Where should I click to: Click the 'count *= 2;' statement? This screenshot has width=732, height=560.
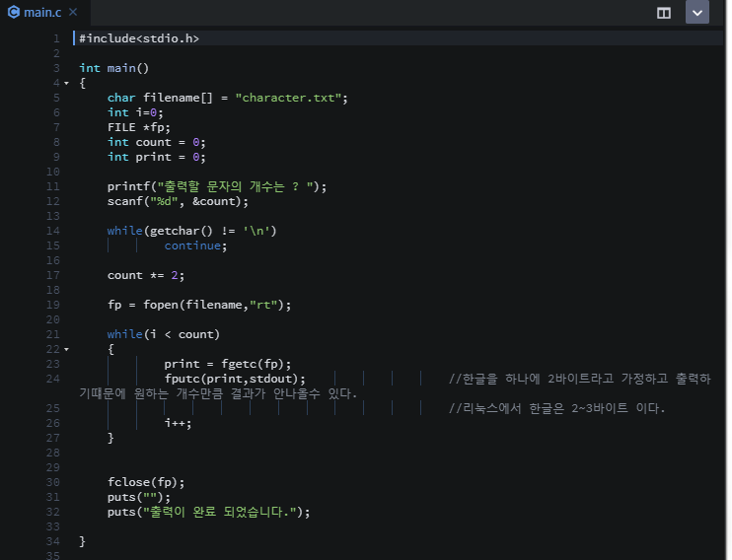pyautogui.click(x=146, y=275)
